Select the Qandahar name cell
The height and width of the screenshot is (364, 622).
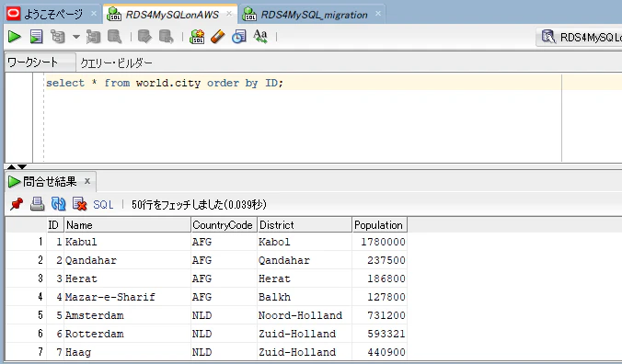coord(127,260)
